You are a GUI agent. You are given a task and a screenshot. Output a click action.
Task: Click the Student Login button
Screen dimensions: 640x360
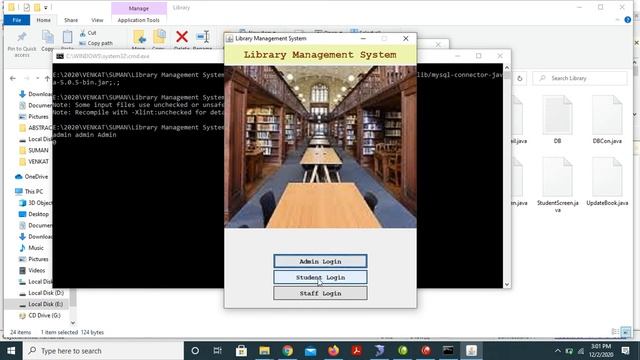320,277
